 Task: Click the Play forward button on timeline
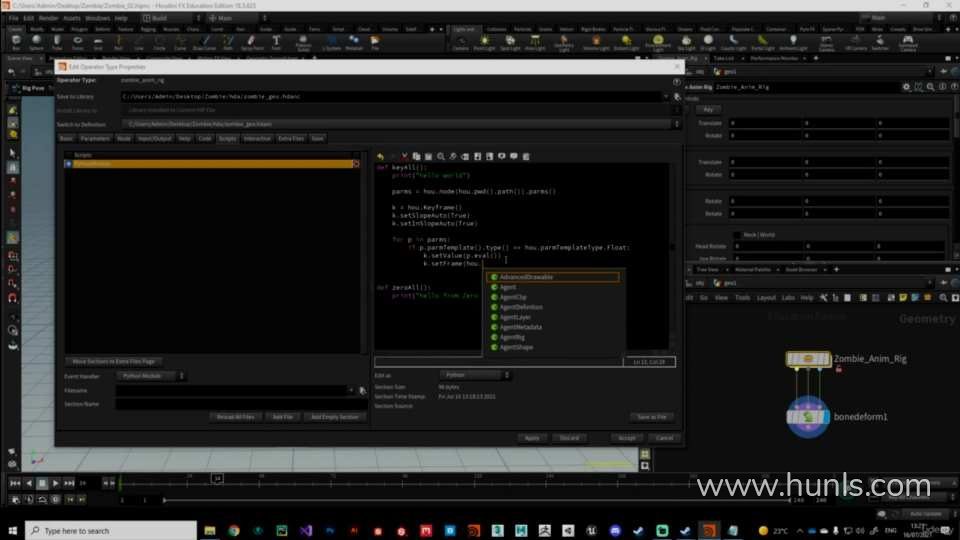(55, 484)
